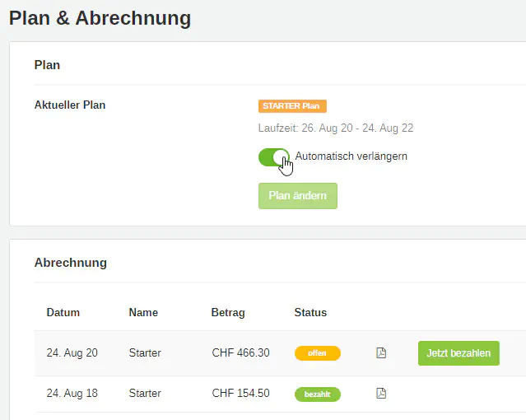Select the green "bezahlt" status badge
The image size is (526, 420).
coord(317,394)
